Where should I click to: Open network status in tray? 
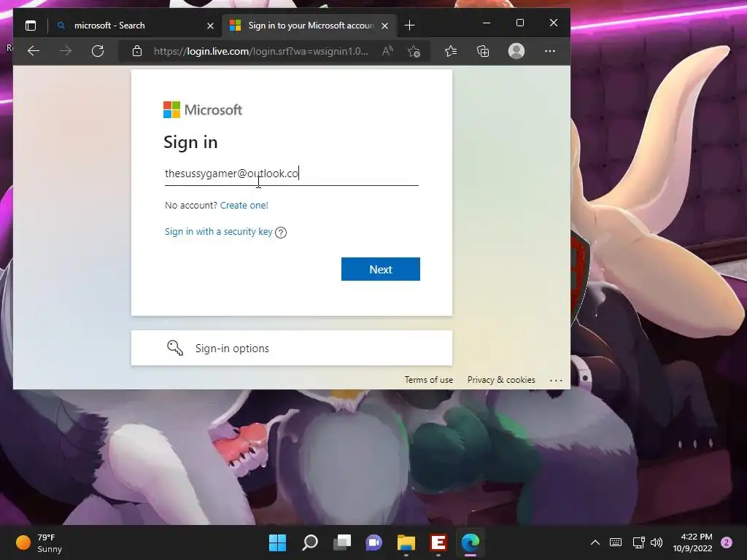pos(638,542)
